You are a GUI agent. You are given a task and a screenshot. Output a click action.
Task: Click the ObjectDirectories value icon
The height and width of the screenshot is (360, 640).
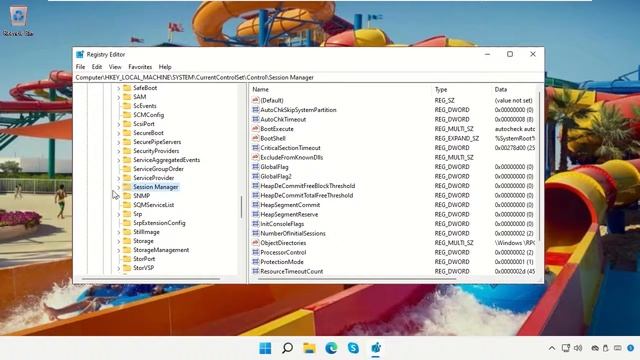pyautogui.click(x=256, y=242)
